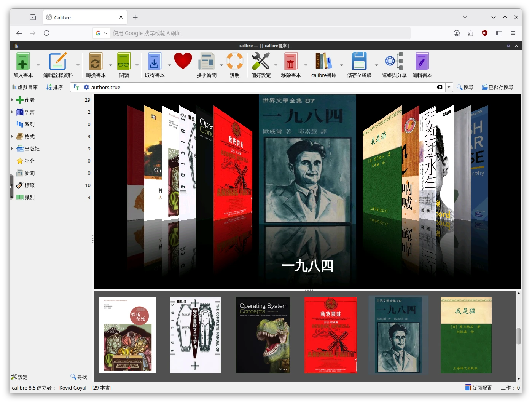The image size is (532, 404).
Task: Toggle the full-text search FT button
Action: tap(76, 87)
